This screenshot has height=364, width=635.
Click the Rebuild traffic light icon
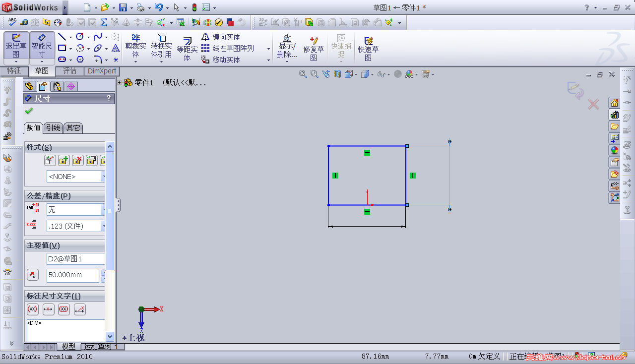pos(194,7)
